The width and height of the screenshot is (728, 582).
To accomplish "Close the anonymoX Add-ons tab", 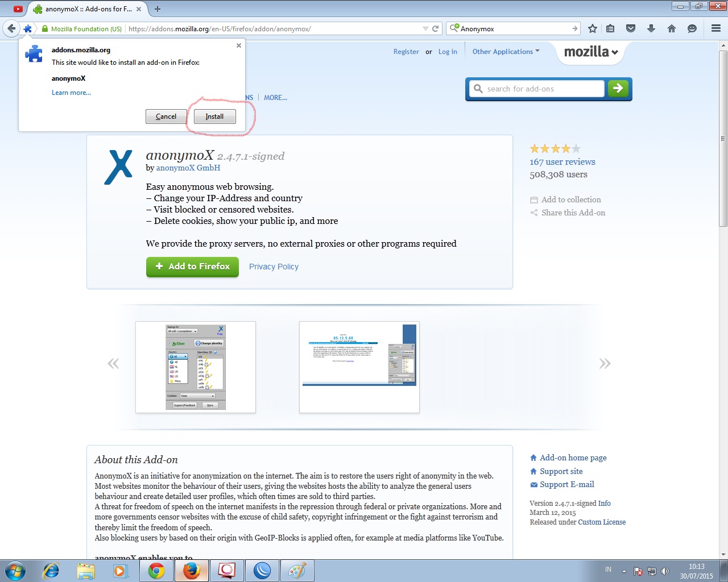I will click(x=139, y=9).
